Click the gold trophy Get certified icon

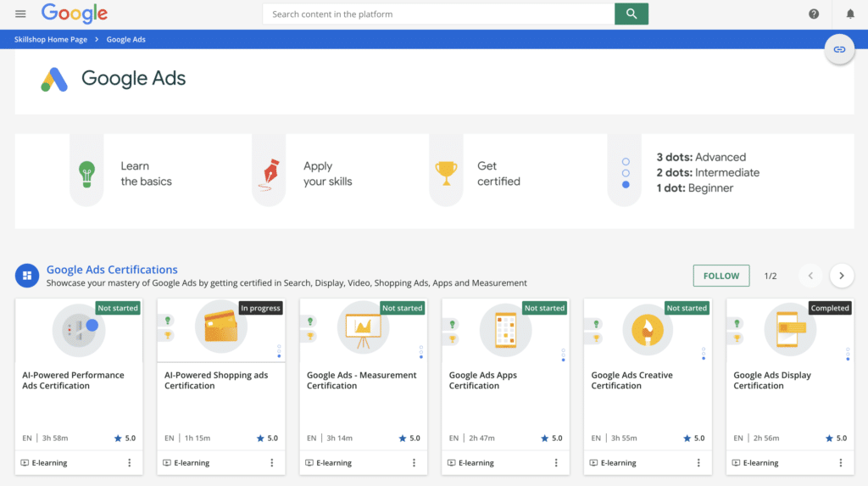point(446,174)
